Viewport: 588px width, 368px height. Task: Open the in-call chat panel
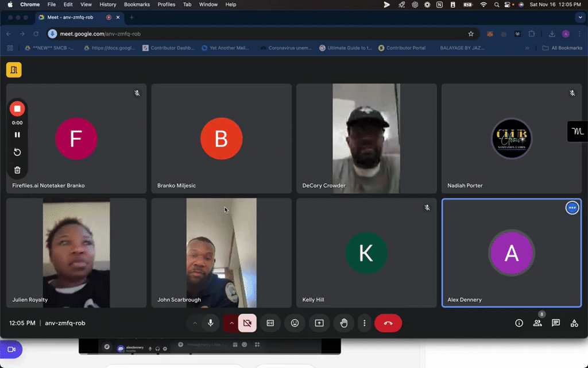pos(555,323)
